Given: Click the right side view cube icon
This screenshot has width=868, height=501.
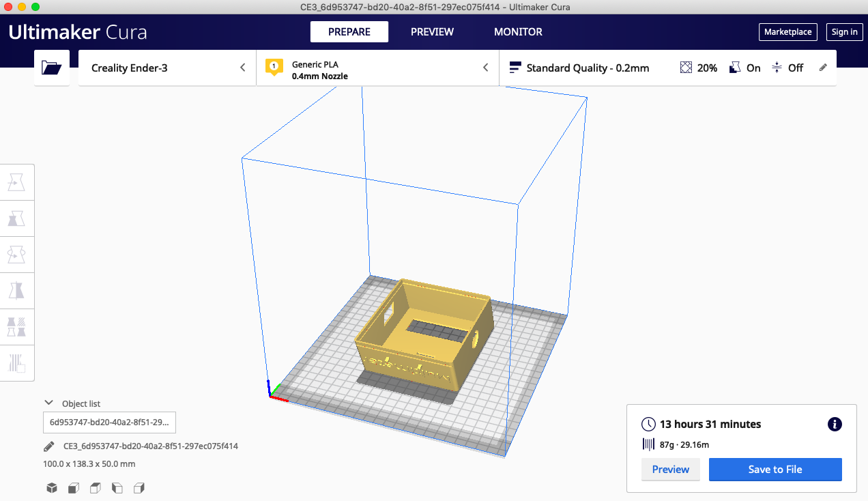Looking at the screenshot, I should [139, 488].
